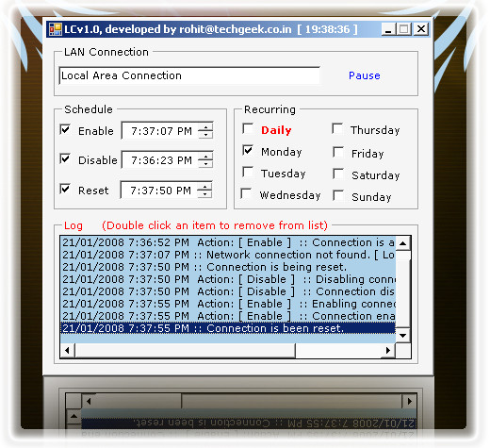This screenshot has width=490, height=448.
Task: Toggle the Enable schedule checkbox
Action: (x=65, y=129)
